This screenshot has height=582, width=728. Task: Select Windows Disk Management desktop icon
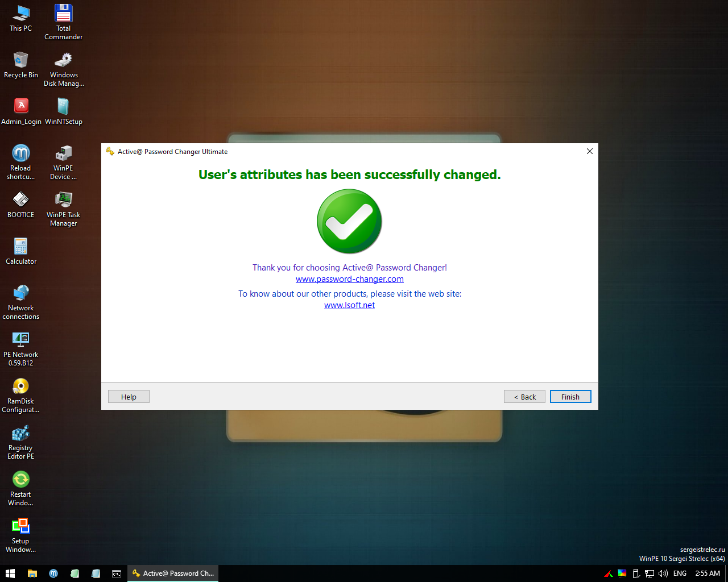click(64, 69)
